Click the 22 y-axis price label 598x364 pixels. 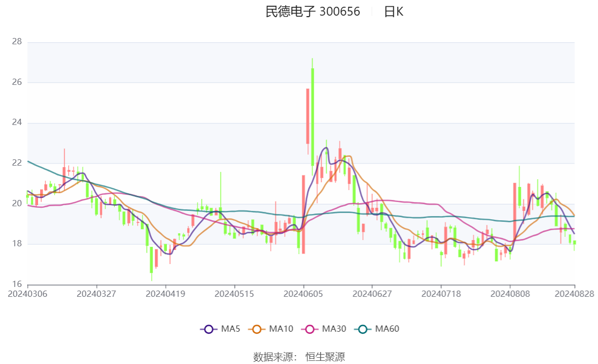tap(17, 162)
